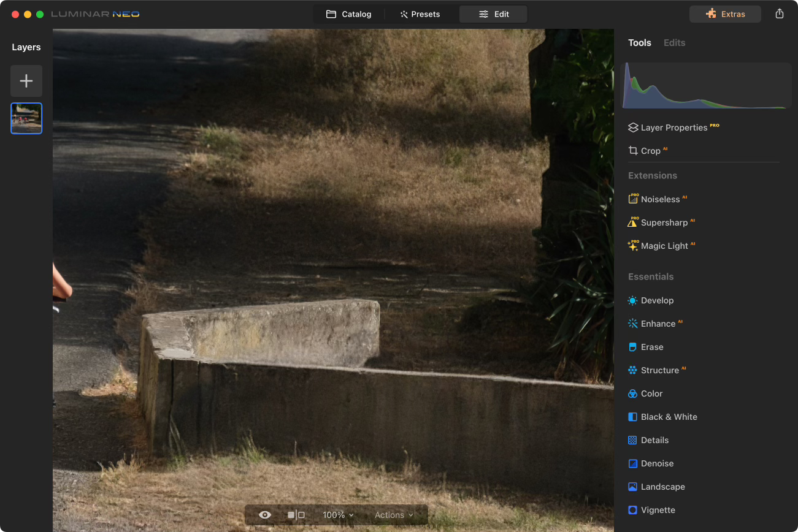798x532 pixels.
Task: Open the Noiseless AI label
Action: coord(661,199)
